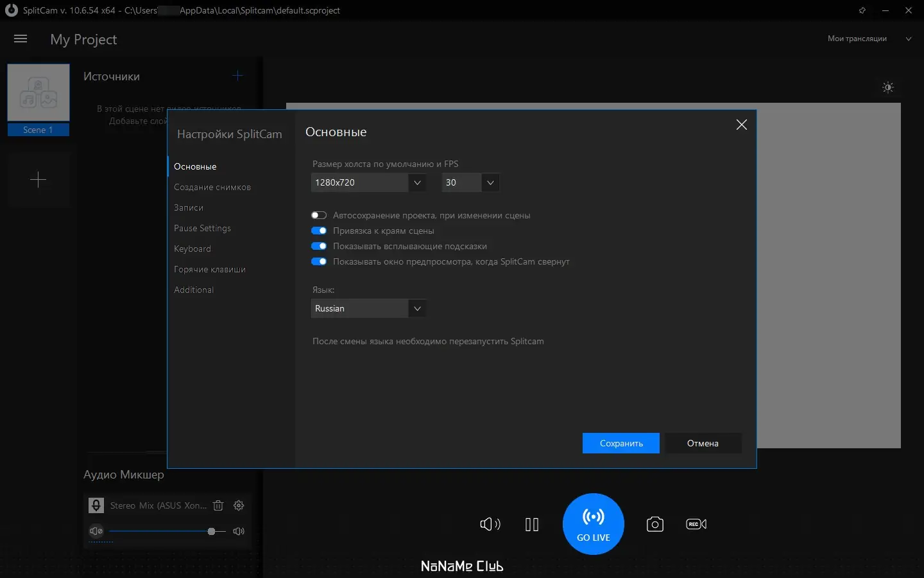
Task: Toggle preview window when SplitCam minimized
Action: pyautogui.click(x=319, y=261)
